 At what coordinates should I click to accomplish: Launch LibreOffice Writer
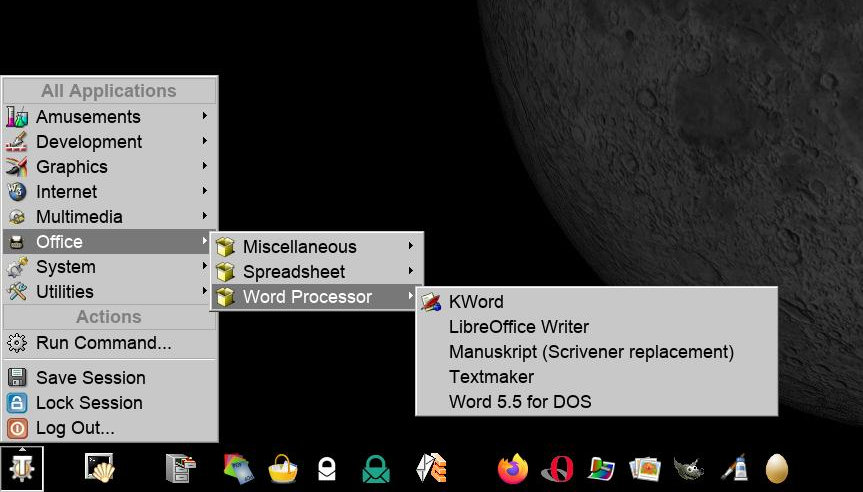(597, 327)
